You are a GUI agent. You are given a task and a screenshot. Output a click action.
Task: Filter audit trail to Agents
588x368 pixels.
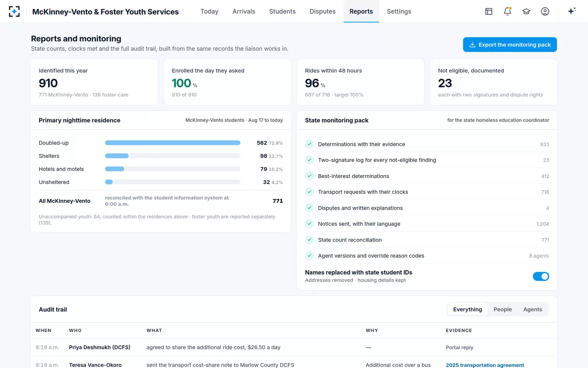click(x=533, y=310)
